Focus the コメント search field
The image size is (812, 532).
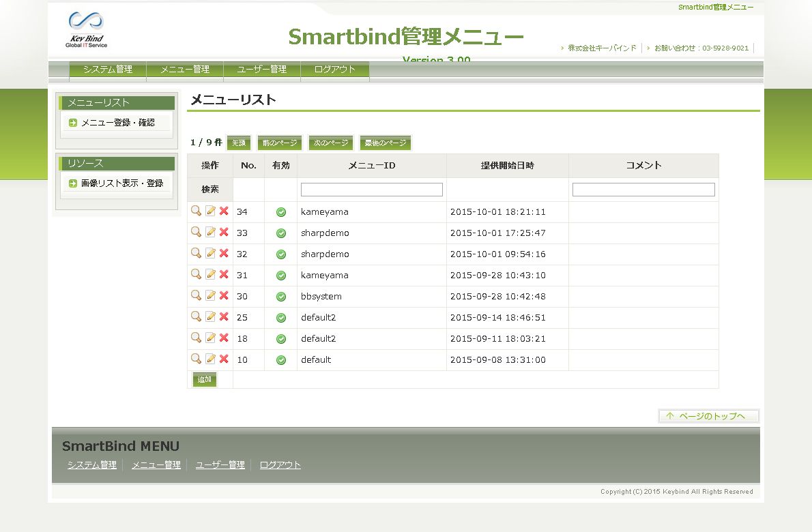pos(643,190)
